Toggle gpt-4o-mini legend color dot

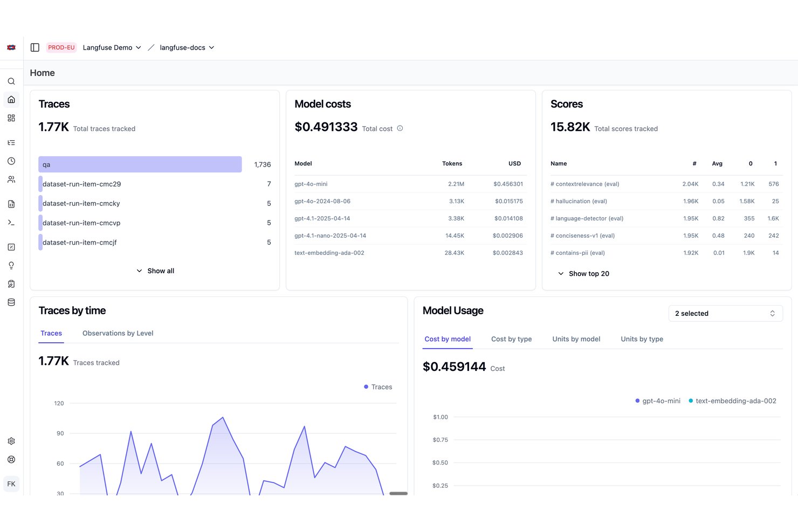tap(637, 401)
